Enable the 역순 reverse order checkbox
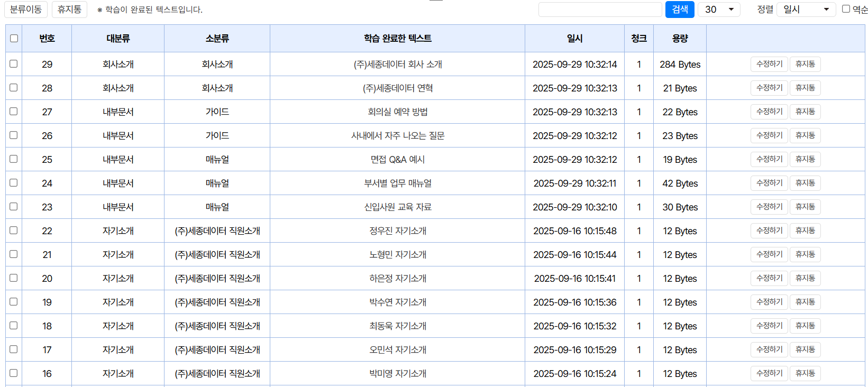868x387 pixels. coord(846,9)
